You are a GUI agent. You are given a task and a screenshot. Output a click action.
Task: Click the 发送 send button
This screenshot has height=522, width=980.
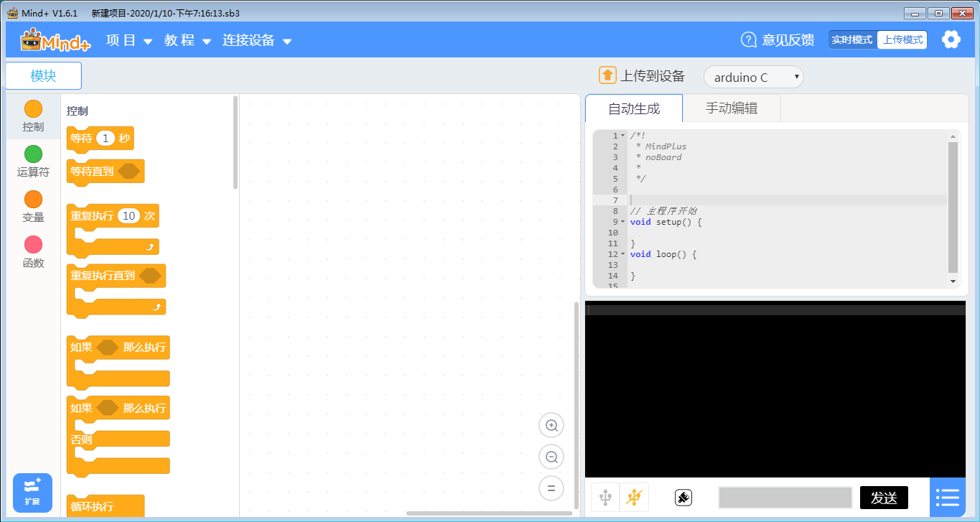point(884,498)
